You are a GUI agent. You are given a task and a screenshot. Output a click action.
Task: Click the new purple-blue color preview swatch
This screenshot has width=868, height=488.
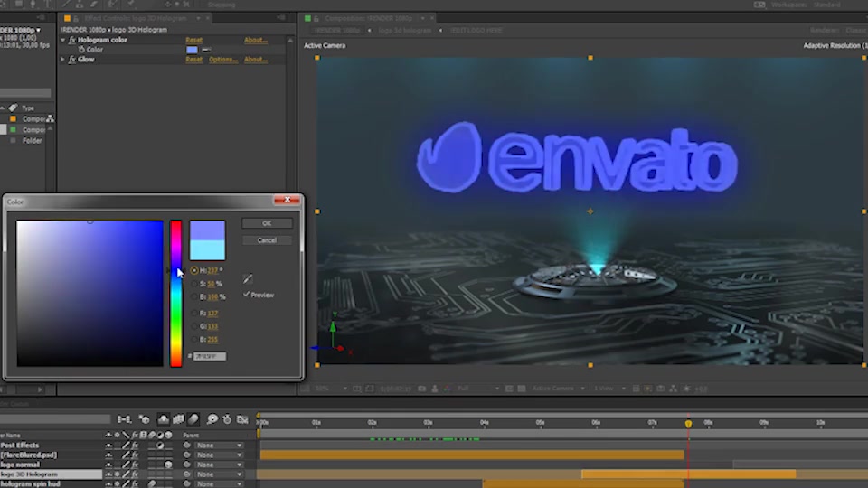208,230
